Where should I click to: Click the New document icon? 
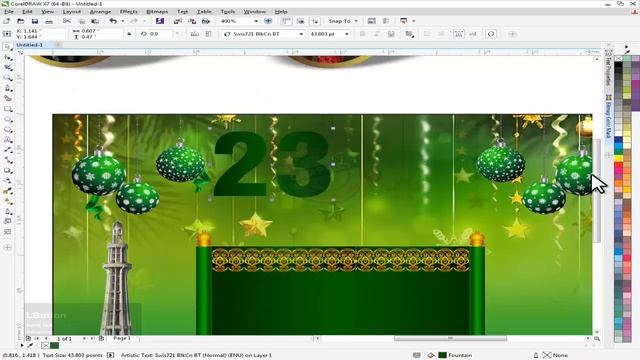point(7,21)
